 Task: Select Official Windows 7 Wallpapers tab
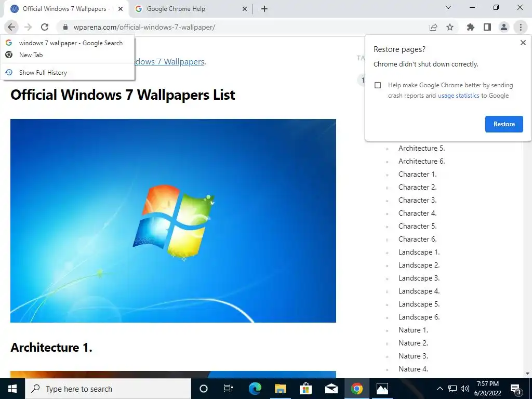[x=66, y=9]
